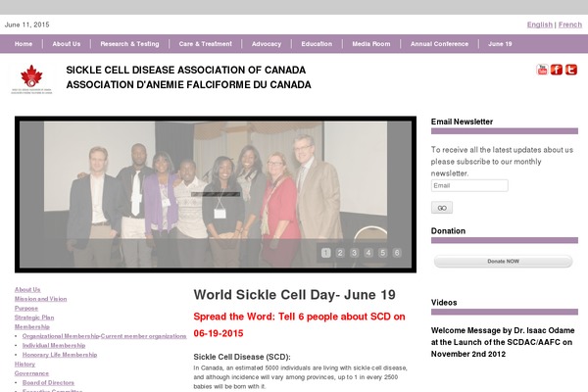Open the About Us sidebar link
This screenshot has width=588, height=392.
pyautogui.click(x=27, y=290)
